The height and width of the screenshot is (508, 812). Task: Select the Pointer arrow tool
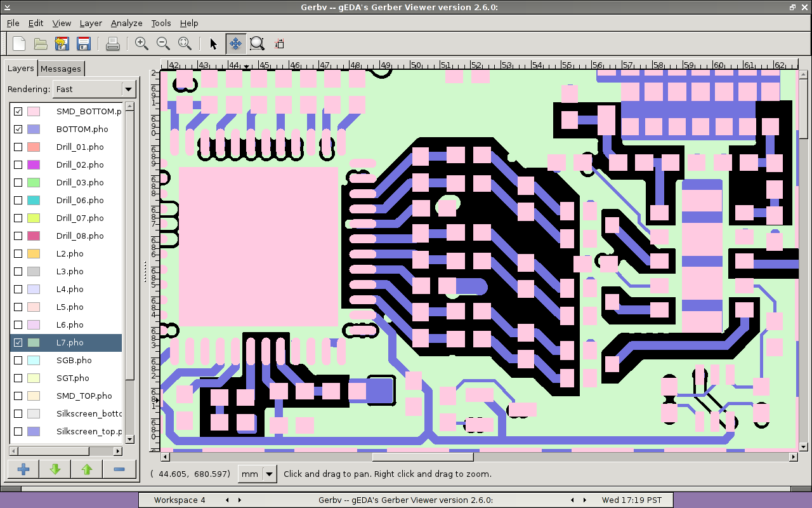tap(213, 44)
